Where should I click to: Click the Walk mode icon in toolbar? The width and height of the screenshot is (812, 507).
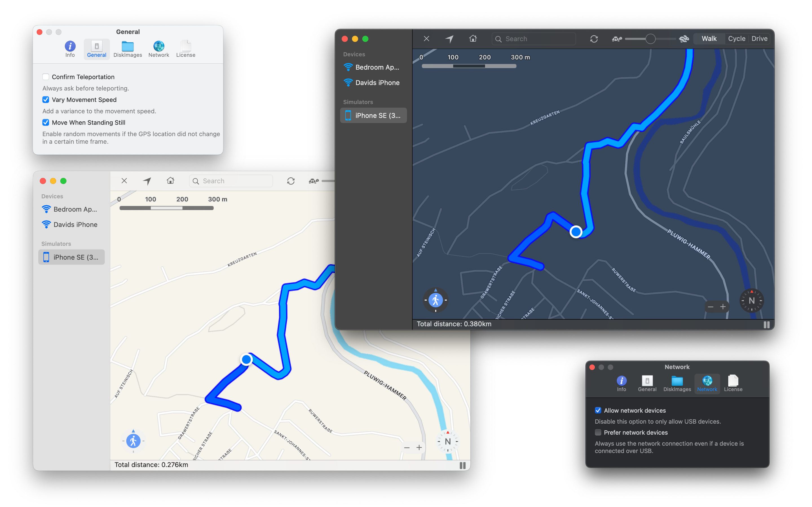click(709, 39)
